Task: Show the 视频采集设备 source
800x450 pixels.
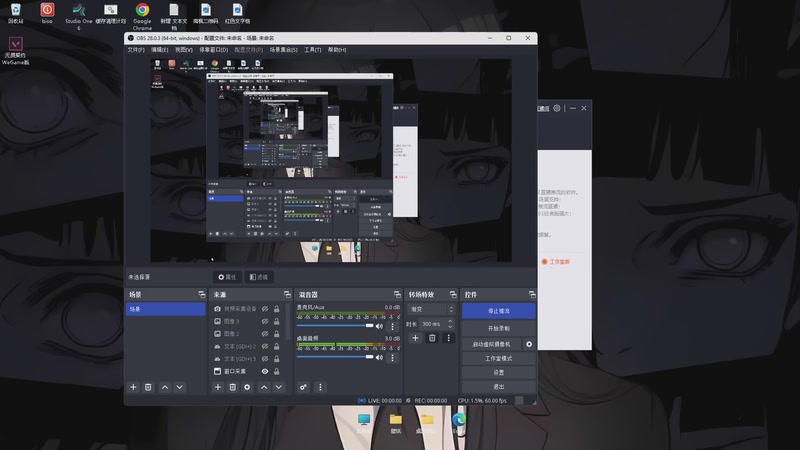Action: (x=265, y=309)
